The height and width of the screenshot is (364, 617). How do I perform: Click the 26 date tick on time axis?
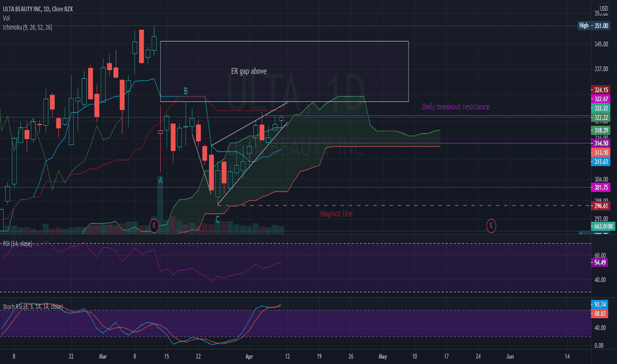pos(351,357)
